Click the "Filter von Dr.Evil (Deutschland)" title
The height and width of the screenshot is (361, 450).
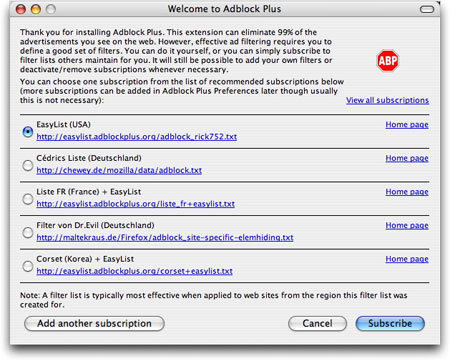[x=95, y=225]
